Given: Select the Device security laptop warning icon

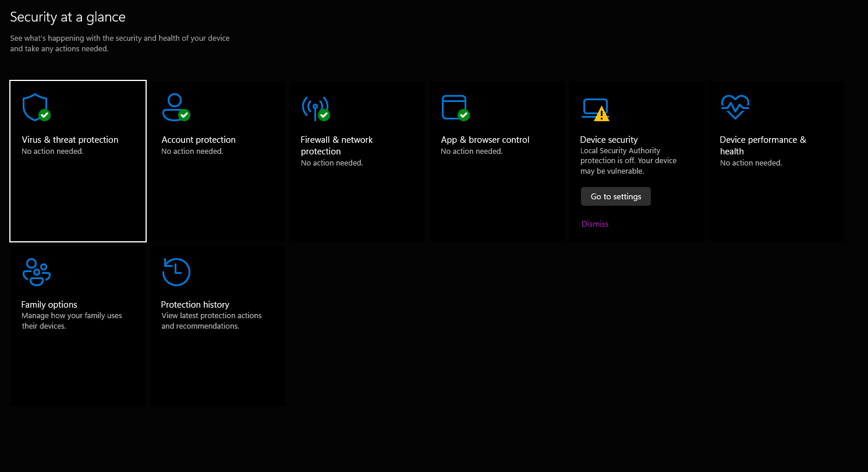Looking at the screenshot, I should tap(596, 110).
